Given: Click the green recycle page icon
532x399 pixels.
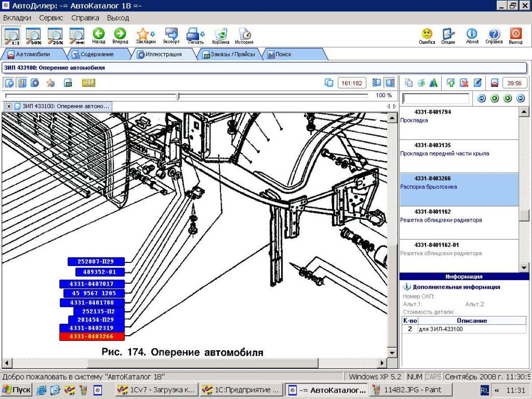Looking at the screenshot, I should point(422,83).
